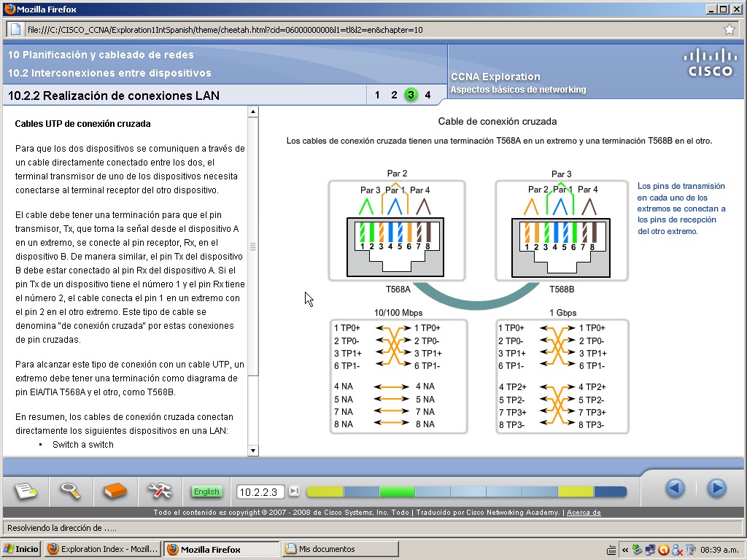Click 'Cables UTP de conexión cruzada' heading
747x560 pixels.
82,124
